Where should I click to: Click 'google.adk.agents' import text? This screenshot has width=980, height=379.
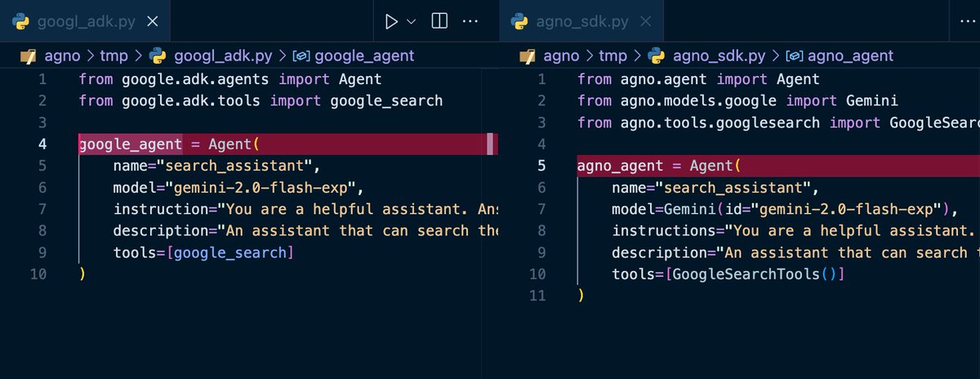pyautogui.click(x=195, y=80)
